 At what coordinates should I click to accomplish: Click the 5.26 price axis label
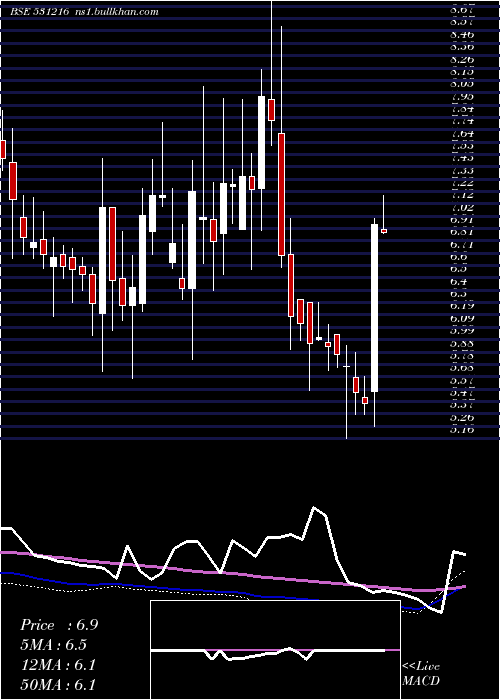pyautogui.click(x=462, y=418)
